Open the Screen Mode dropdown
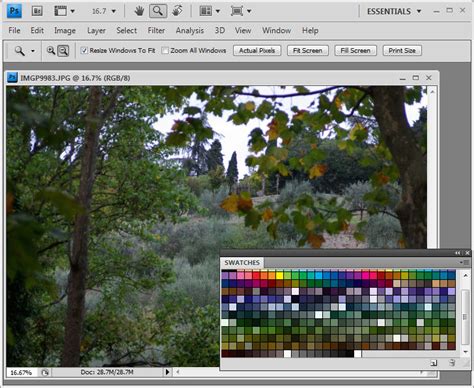Screen dimensions: 474x388 click(x=241, y=11)
